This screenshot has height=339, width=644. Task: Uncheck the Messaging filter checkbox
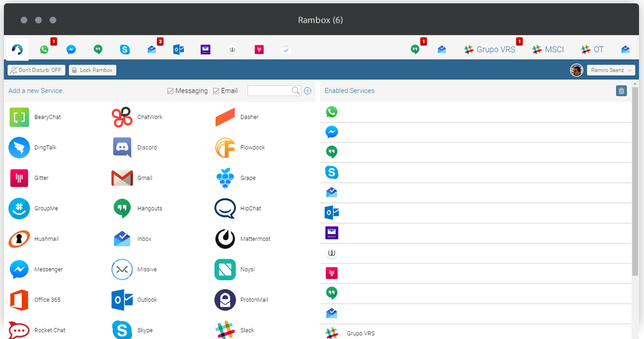click(x=170, y=91)
